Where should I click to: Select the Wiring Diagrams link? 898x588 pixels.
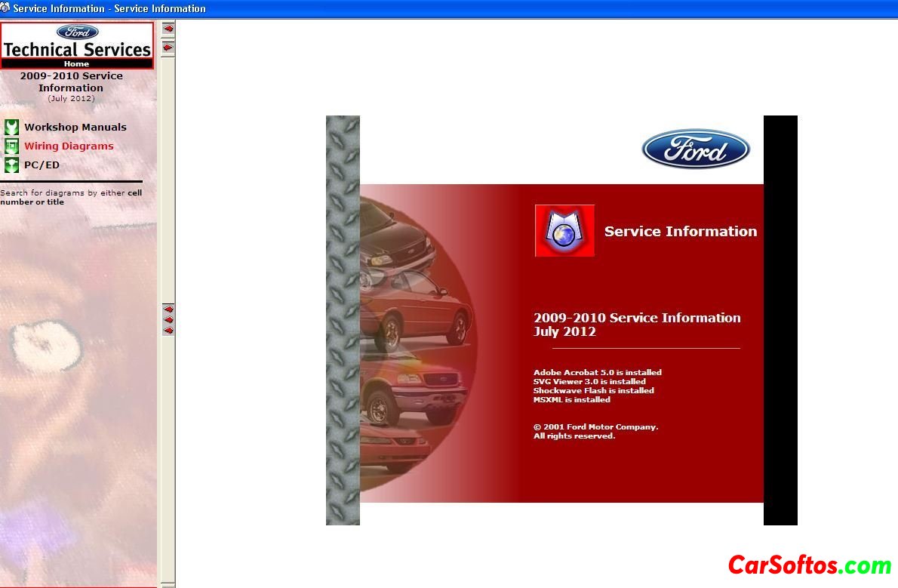pos(69,146)
